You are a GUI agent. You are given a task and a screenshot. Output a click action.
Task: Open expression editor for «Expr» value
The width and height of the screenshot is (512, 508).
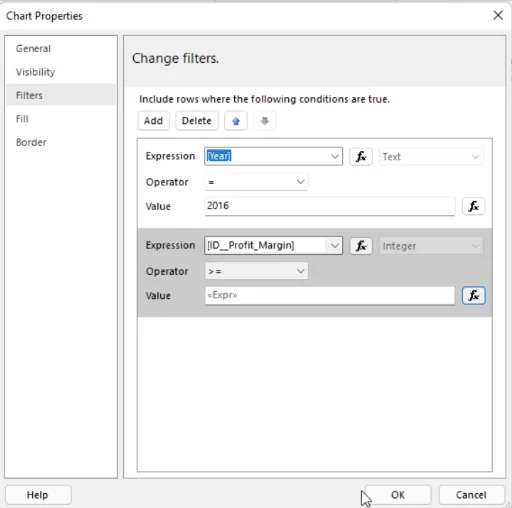coord(473,295)
